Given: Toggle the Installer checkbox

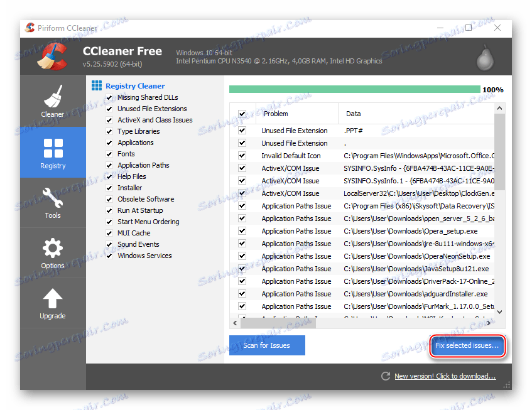Looking at the screenshot, I should tap(109, 188).
